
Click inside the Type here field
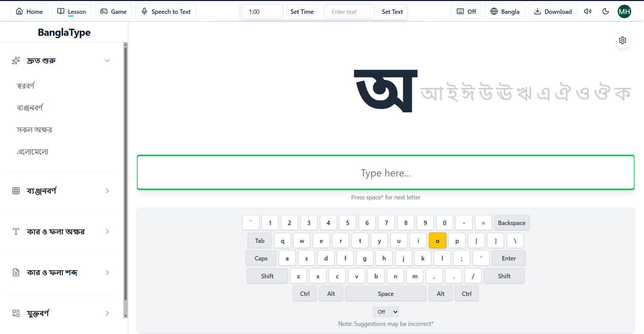pos(385,172)
